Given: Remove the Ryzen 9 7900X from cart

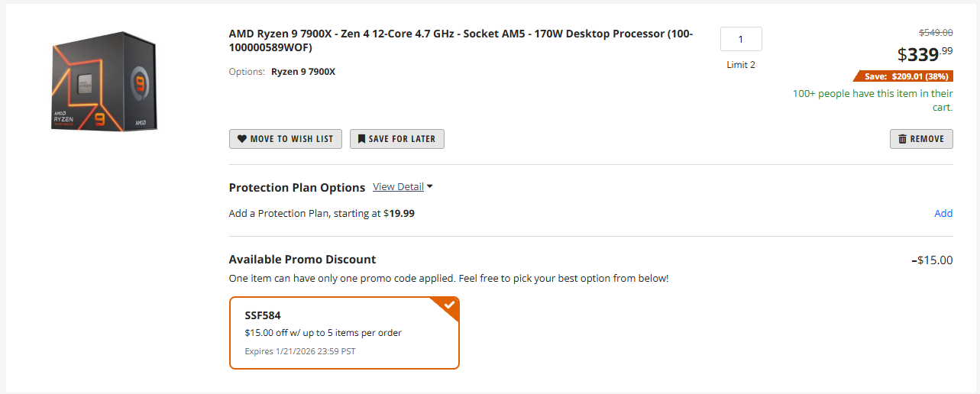Looking at the screenshot, I should [921, 139].
